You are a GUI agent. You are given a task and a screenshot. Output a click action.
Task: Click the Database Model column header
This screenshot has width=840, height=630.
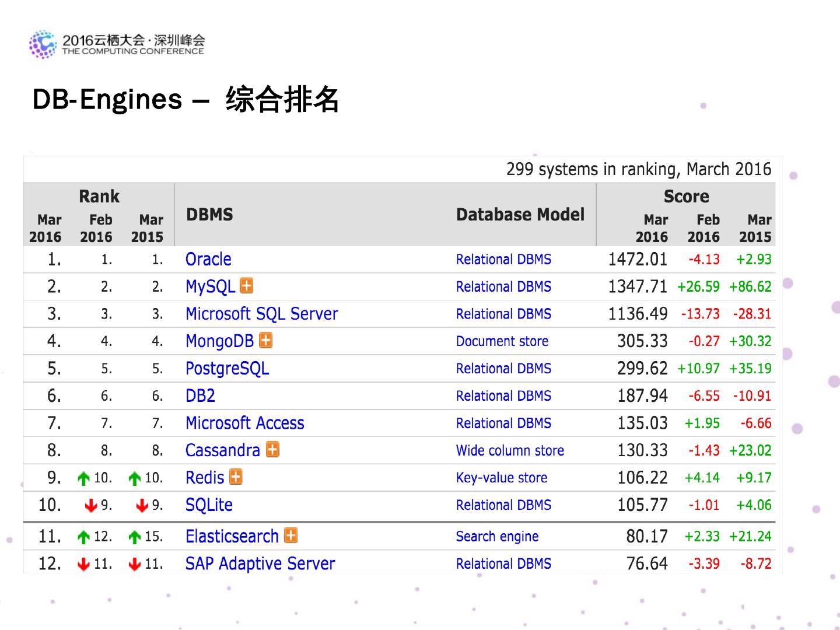(x=520, y=215)
